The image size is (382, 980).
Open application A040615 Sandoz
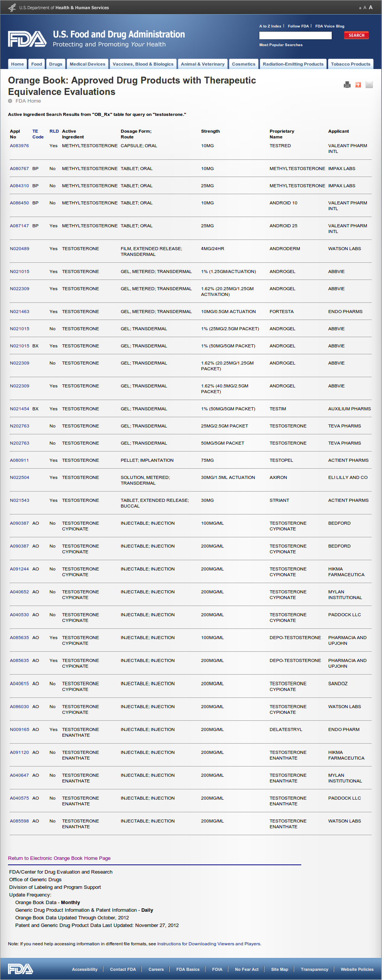click(19, 684)
